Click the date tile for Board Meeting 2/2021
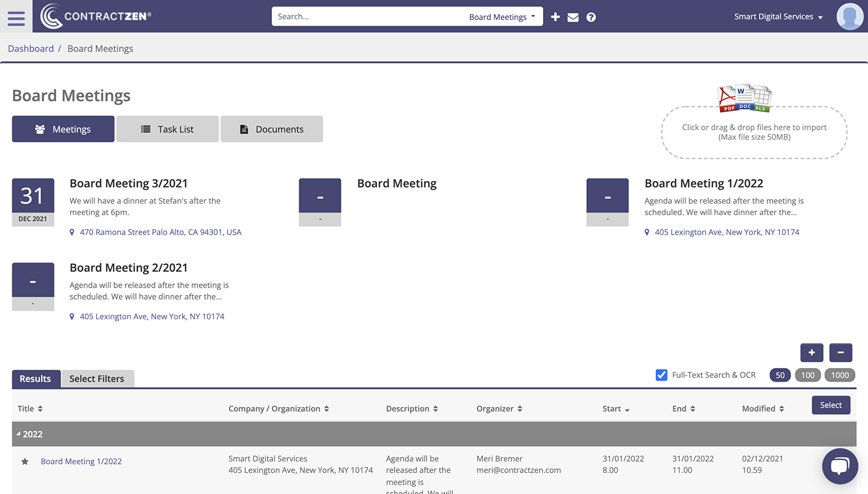Screen dimensions: 868x494 33,286
